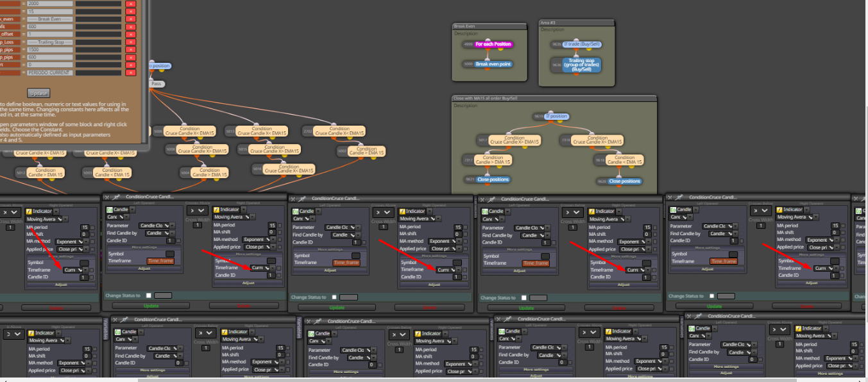Pick status color box in second middle-row panel

click(348, 297)
